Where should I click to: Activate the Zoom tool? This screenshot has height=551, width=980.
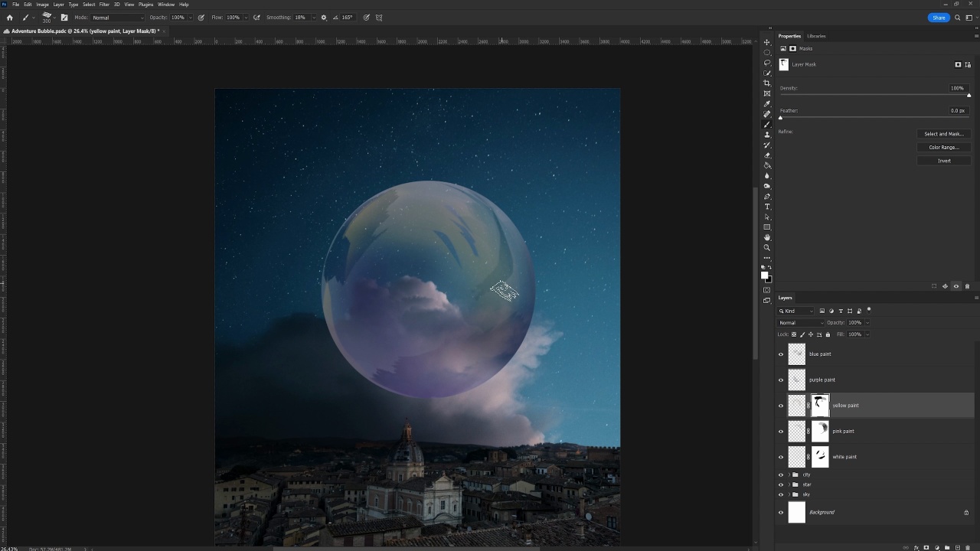point(767,248)
